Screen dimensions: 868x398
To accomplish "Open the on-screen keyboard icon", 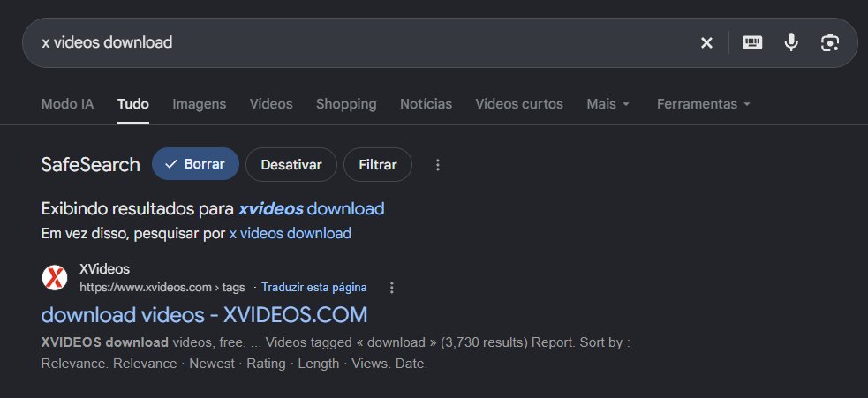I will tap(751, 42).
